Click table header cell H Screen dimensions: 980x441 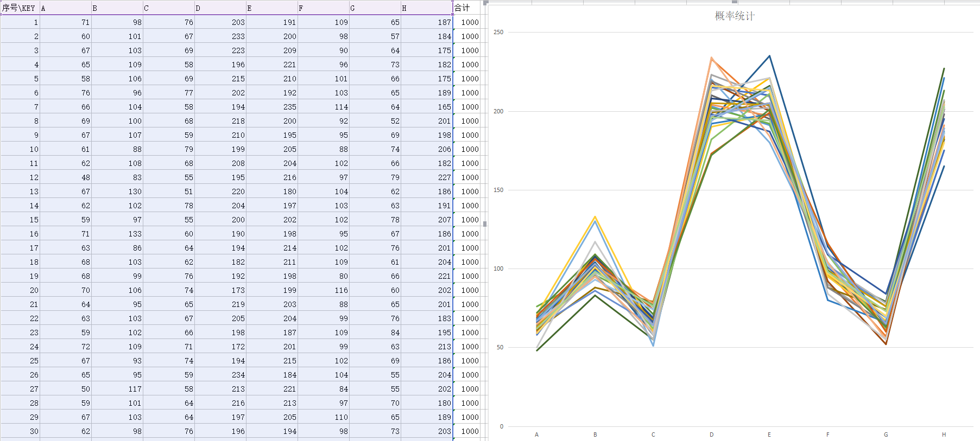[x=426, y=8]
